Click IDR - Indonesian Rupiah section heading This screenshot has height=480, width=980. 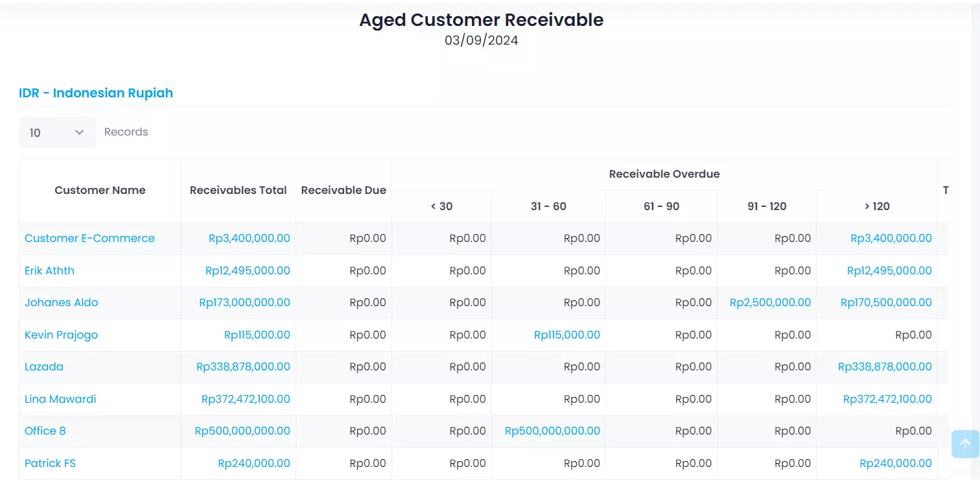coord(96,93)
